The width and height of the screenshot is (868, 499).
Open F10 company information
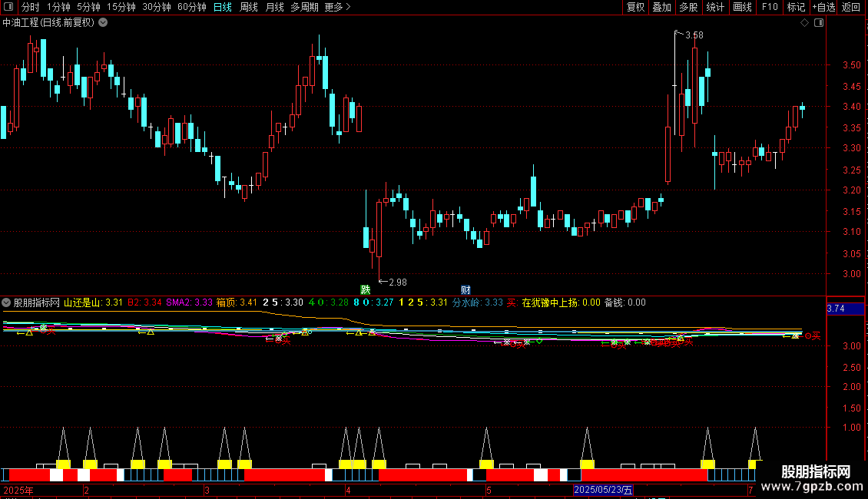point(770,7)
